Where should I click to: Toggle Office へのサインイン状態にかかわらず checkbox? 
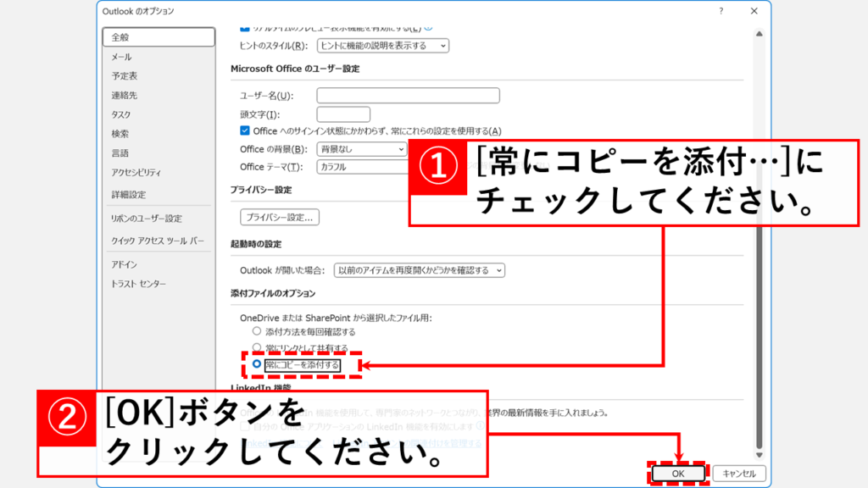pyautogui.click(x=245, y=130)
